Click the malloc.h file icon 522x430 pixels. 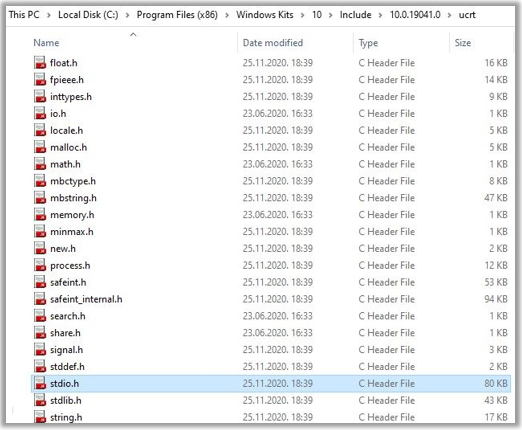coord(40,147)
